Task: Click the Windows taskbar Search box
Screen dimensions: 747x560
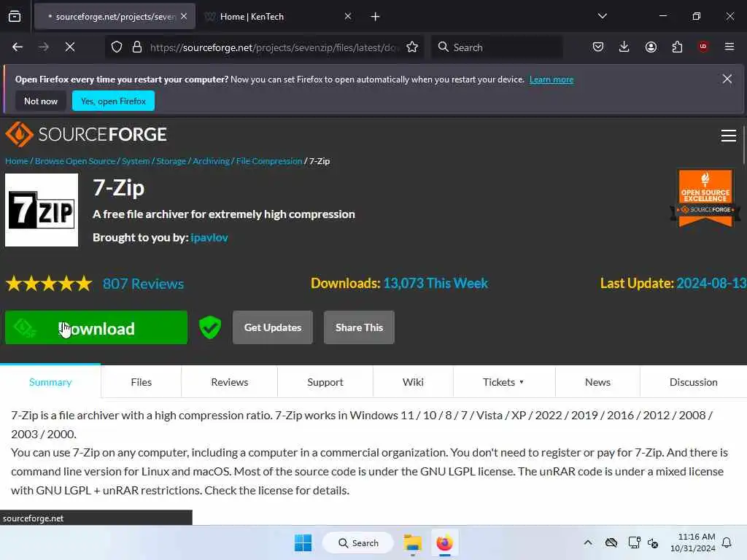Action: (x=358, y=542)
